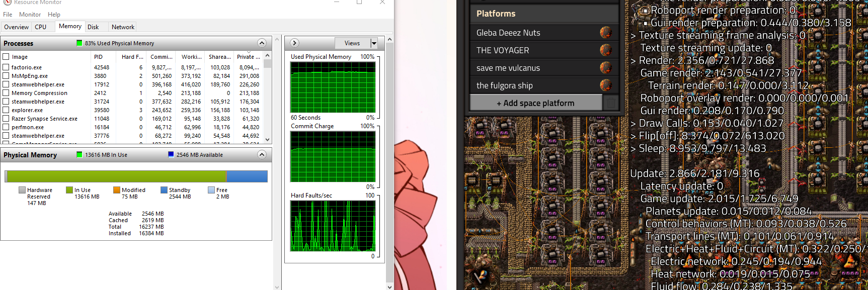This screenshot has width=868, height=290.
Task: Sort processes by the PID column header
Action: [x=104, y=57]
